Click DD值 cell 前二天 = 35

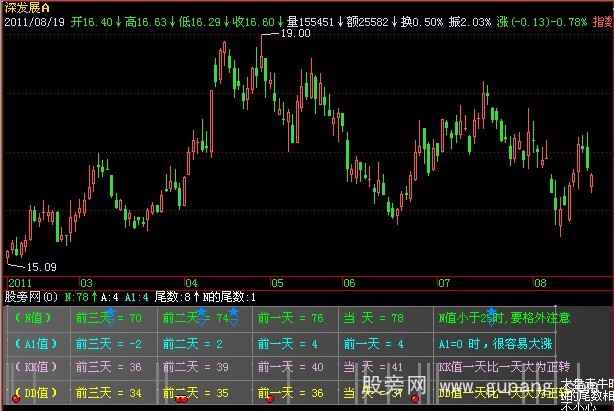[x=196, y=393]
